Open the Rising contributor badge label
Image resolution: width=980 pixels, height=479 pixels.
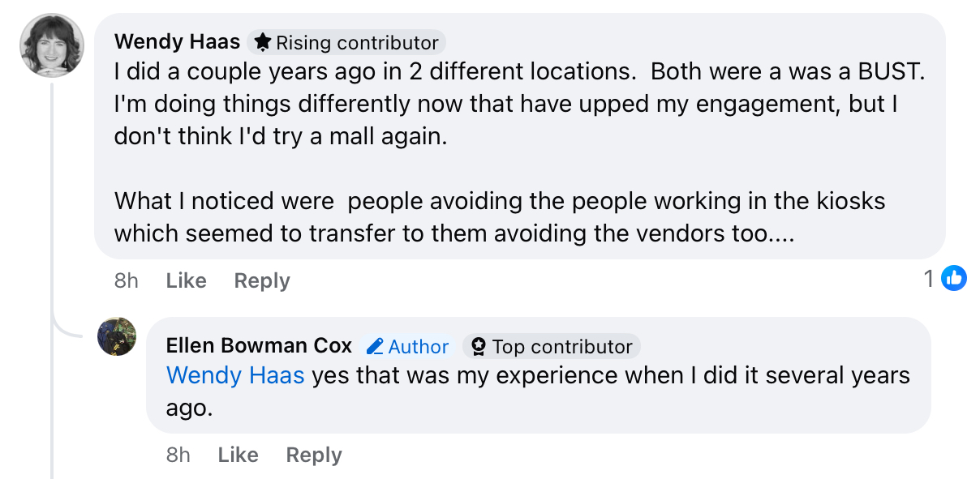pyautogui.click(x=357, y=43)
